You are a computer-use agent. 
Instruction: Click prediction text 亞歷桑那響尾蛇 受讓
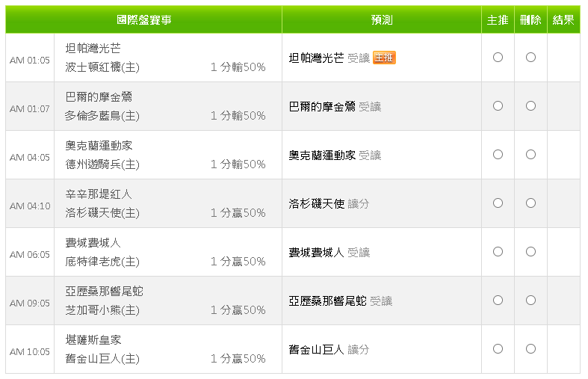tap(341, 301)
